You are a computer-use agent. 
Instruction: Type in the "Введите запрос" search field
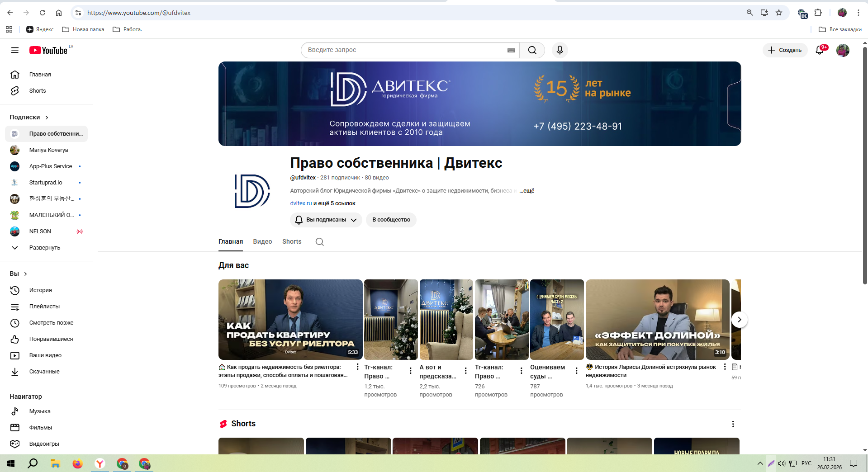pyautogui.click(x=403, y=50)
